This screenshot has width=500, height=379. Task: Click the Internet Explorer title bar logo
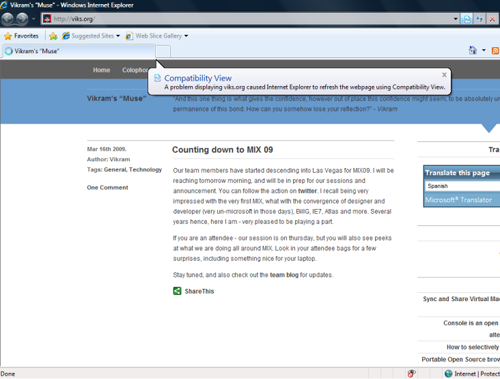4,5
